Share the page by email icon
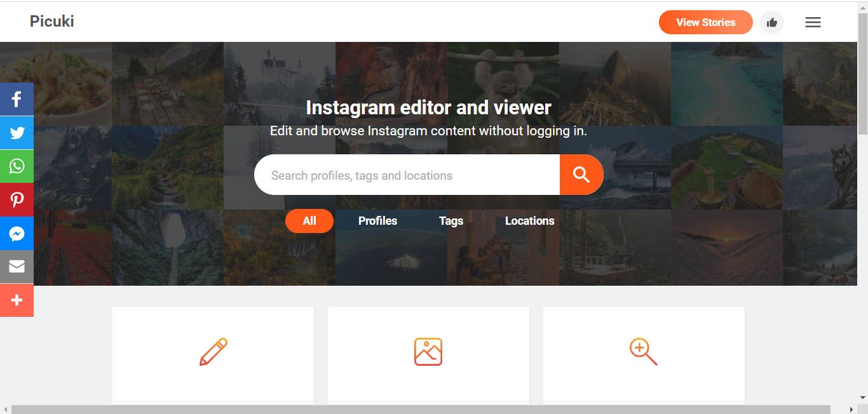 [x=17, y=267]
